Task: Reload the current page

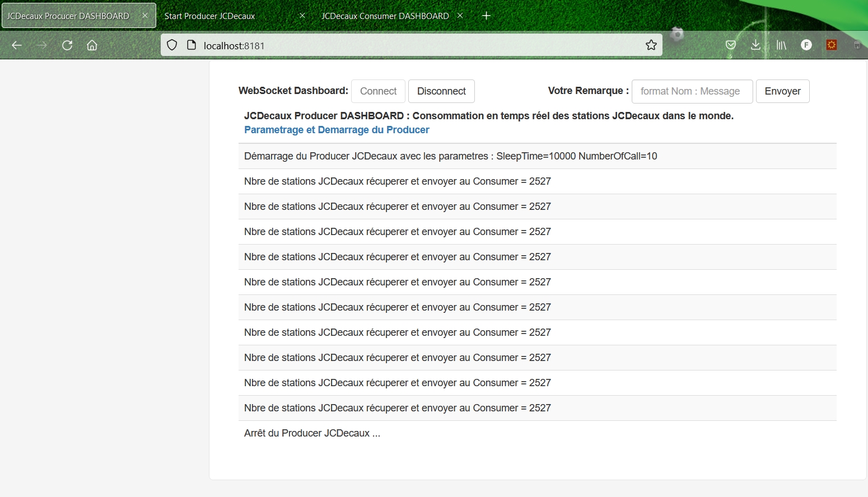Action: 67,45
